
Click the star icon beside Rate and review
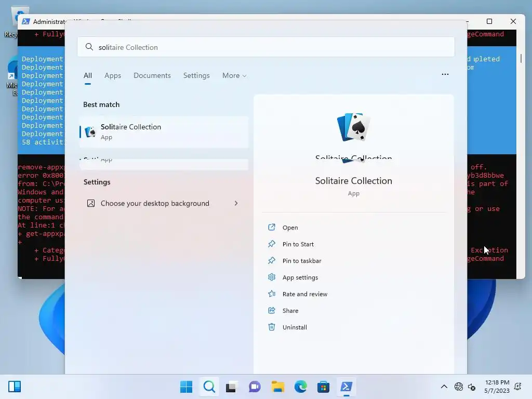tap(271, 294)
